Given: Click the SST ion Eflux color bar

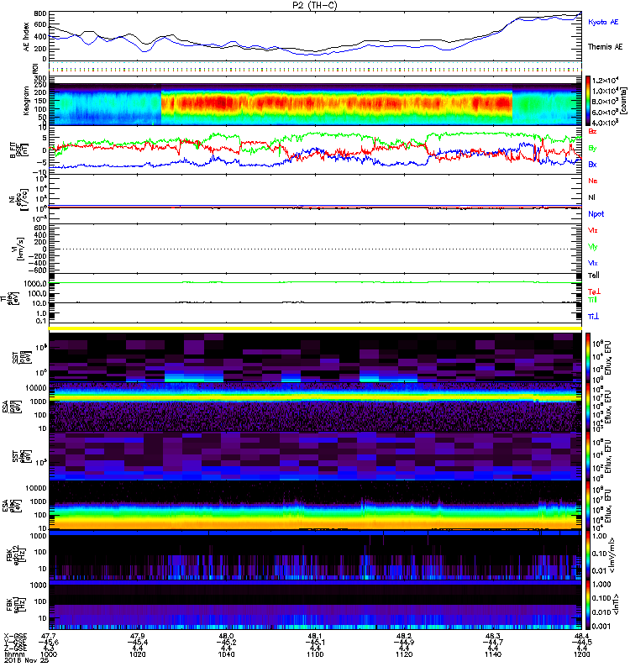Looking at the screenshot, I should [x=588, y=358].
